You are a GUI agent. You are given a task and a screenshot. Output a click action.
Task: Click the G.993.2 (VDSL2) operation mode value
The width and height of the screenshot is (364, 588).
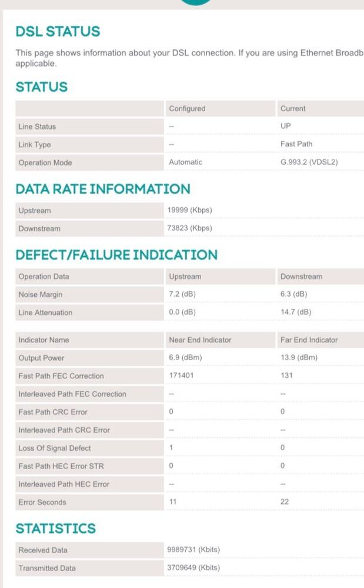[x=309, y=162]
